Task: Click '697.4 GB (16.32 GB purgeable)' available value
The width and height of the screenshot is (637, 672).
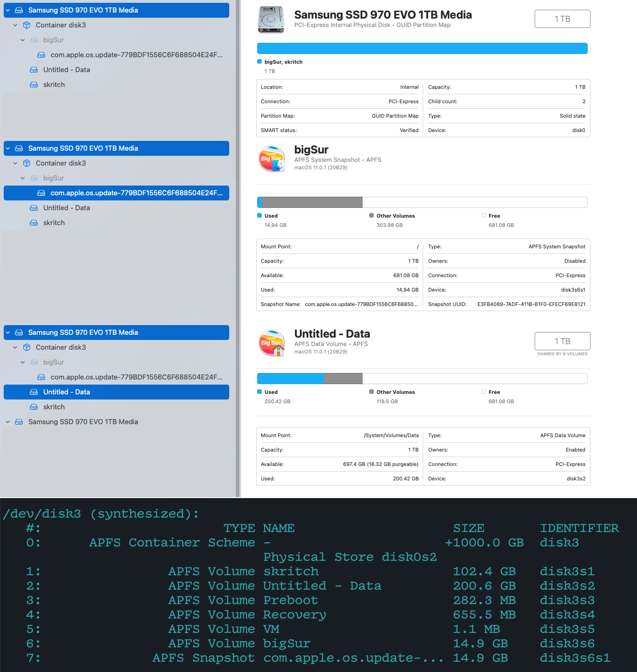Action: click(381, 464)
